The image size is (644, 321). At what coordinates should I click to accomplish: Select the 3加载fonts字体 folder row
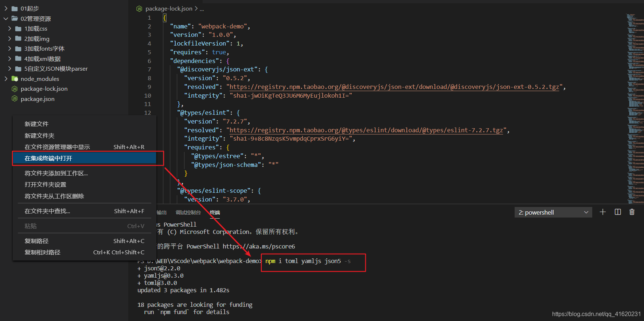64,48
